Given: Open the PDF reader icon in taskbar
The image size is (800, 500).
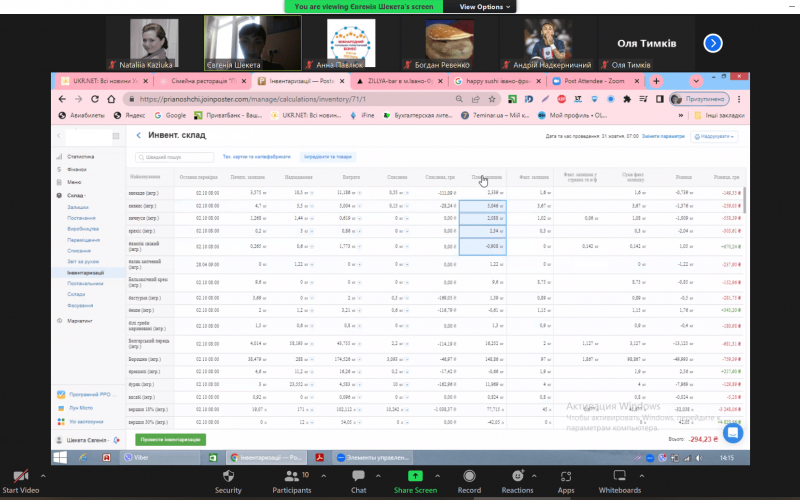Looking at the screenshot, I should 320,458.
